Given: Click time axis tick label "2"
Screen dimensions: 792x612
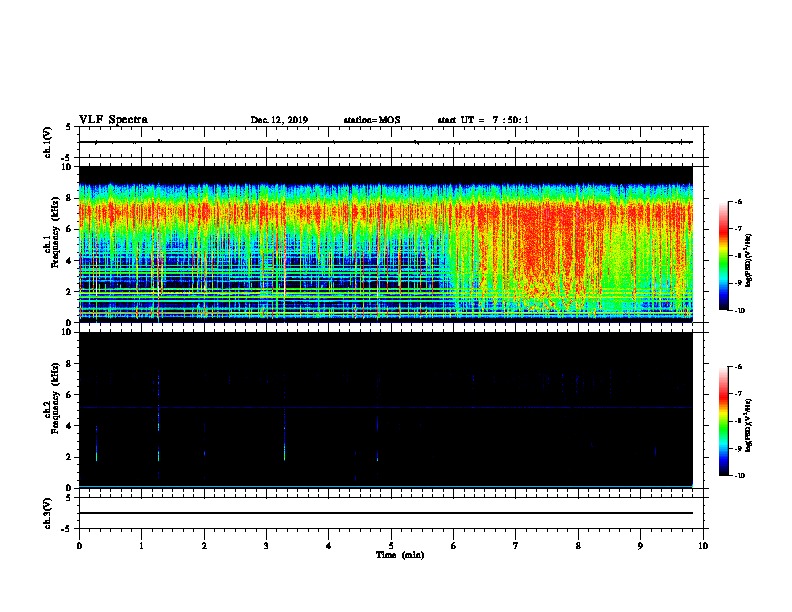Looking at the screenshot, I should (204, 546).
